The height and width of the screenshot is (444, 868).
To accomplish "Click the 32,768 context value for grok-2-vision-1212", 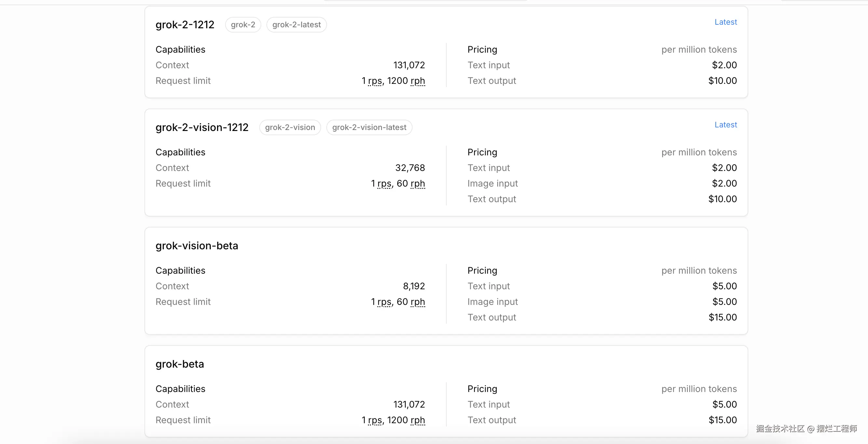I will [410, 168].
